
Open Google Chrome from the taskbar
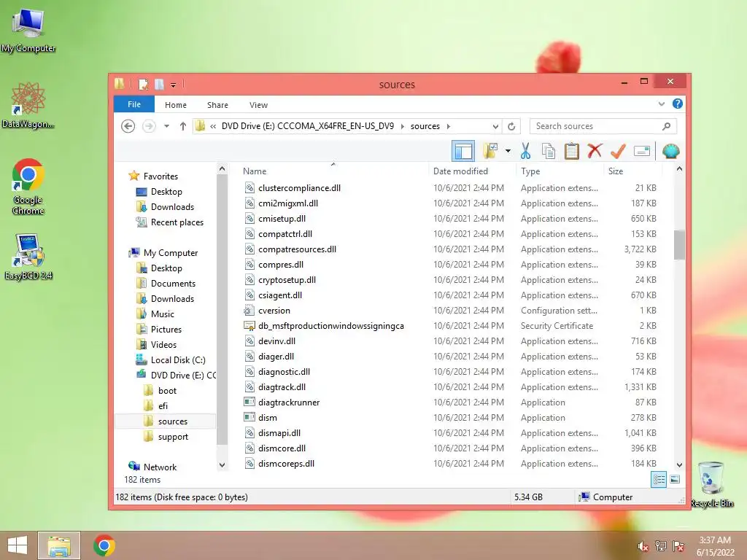click(104, 545)
